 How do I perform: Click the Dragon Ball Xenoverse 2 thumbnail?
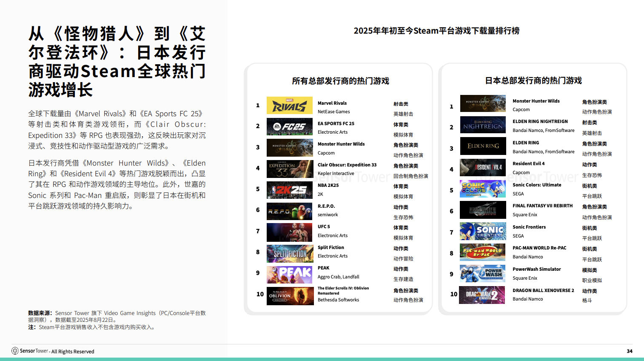point(483,295)
